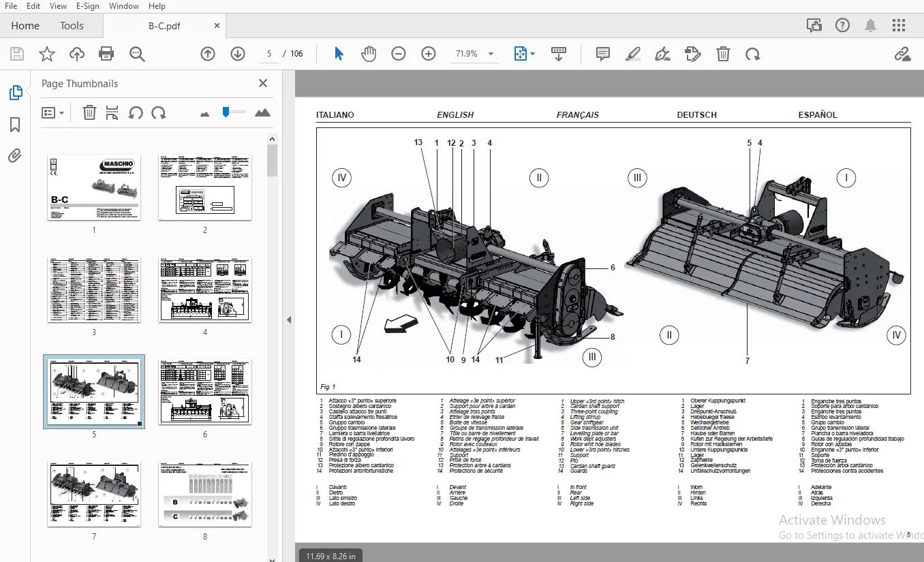
Task: Select the B-C.pdf document tab
Action: [164, 26]
